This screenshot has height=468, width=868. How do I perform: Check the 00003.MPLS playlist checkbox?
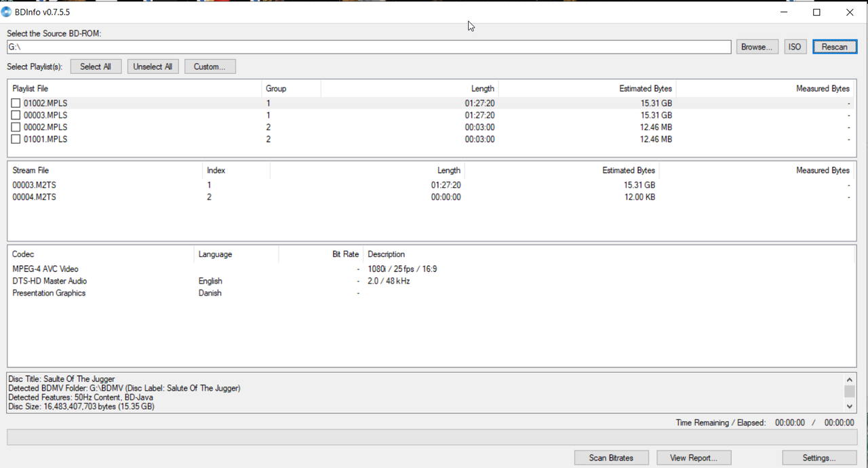(16, 115)
